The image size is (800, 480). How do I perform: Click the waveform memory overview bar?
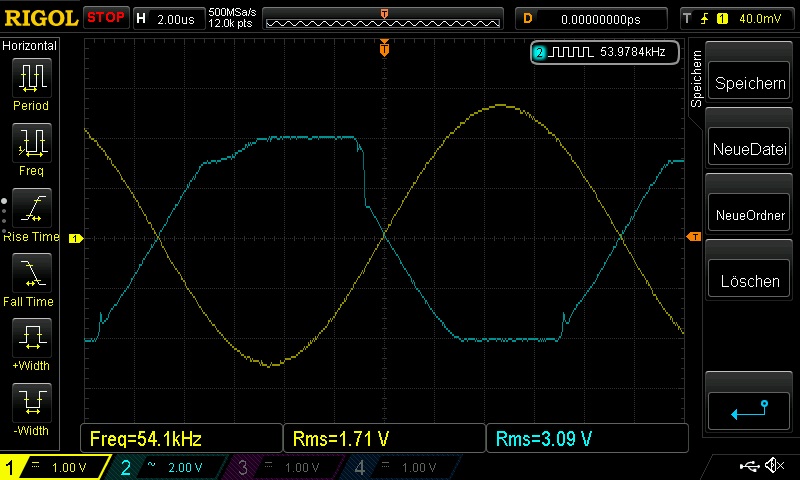point(383,20)
